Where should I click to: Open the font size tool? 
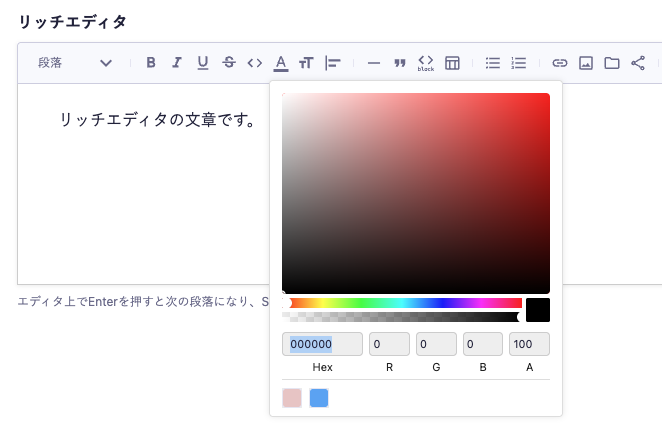click(307, 63)
